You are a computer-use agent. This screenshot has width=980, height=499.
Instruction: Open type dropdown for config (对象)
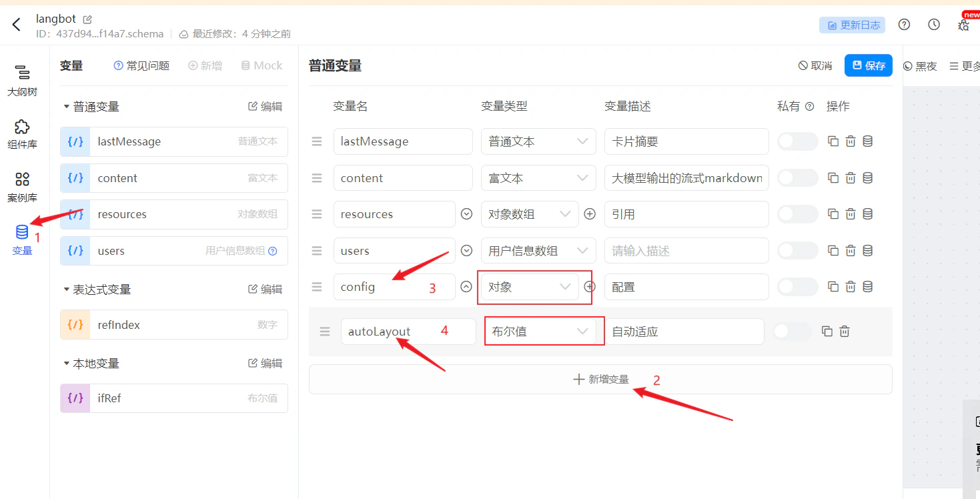[530, 287]
